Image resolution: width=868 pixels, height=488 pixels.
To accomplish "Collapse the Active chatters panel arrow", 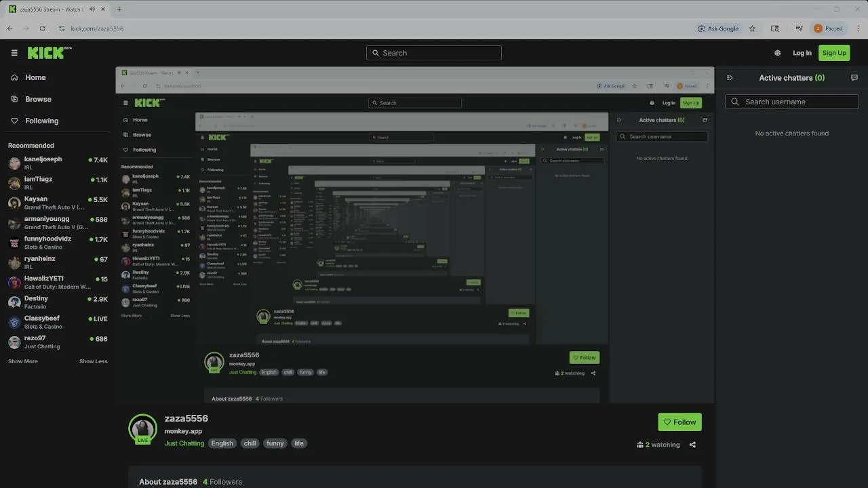I will [x=730, y=78].
